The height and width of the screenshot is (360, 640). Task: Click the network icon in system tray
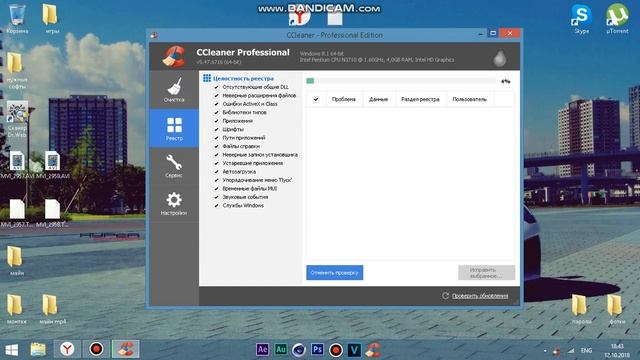click(571, 351)
